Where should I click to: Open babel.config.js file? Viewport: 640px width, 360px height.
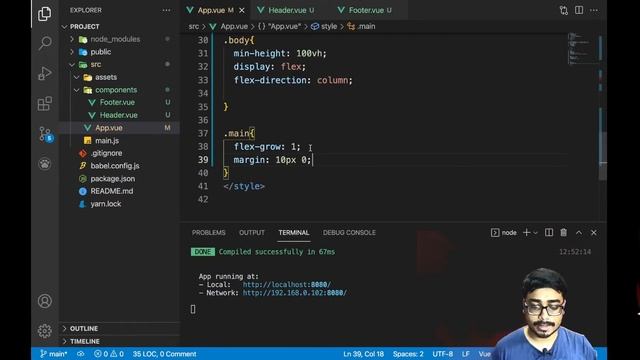115,166
